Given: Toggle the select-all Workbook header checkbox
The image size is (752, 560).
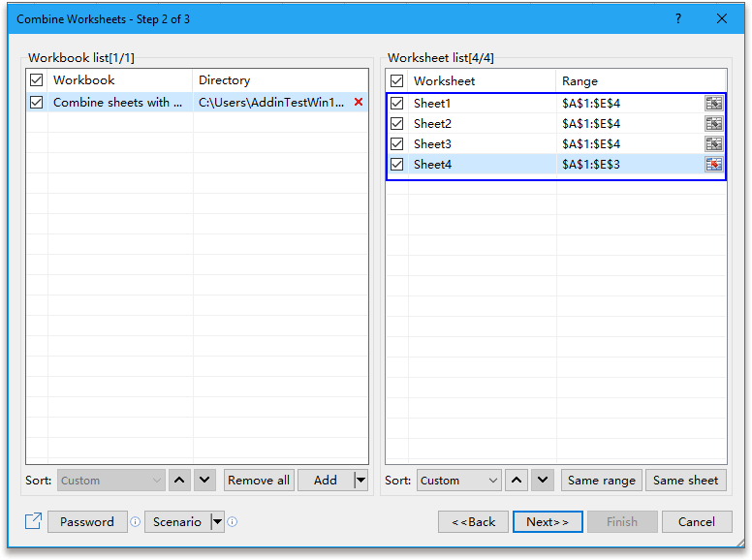Looking at the screenshot, I should [37, 79].
